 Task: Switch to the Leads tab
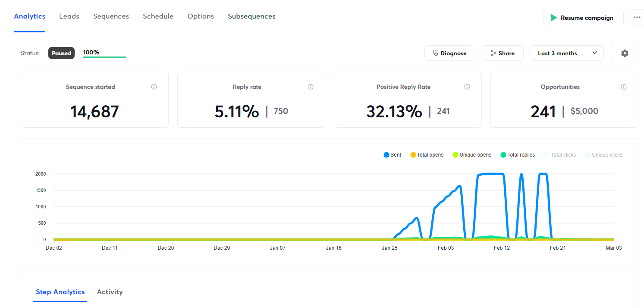click(69, 16)
